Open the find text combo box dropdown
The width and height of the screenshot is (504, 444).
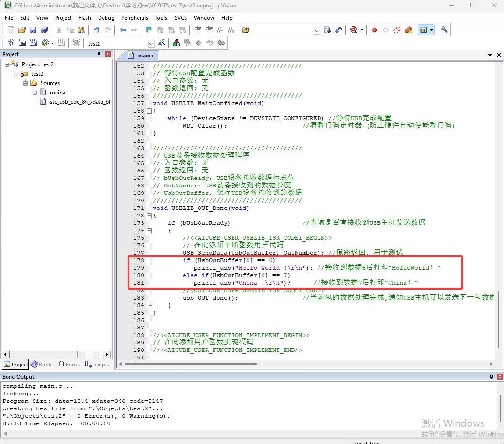point(317,30)
